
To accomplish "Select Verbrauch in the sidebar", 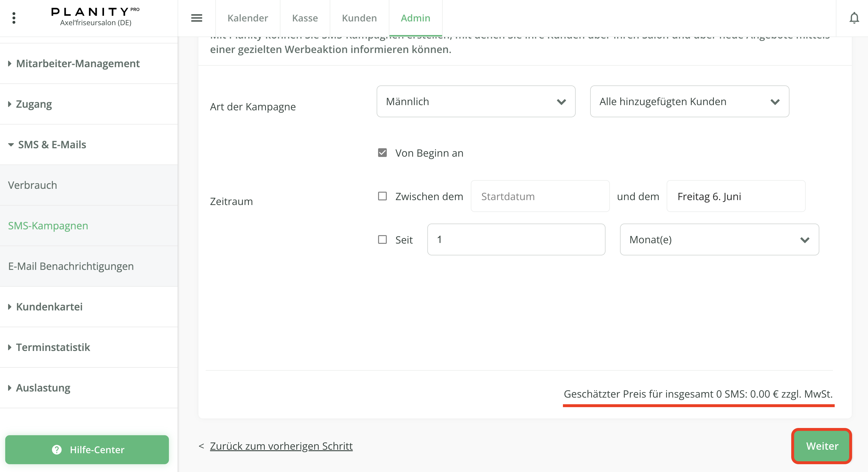I will 33,185.
